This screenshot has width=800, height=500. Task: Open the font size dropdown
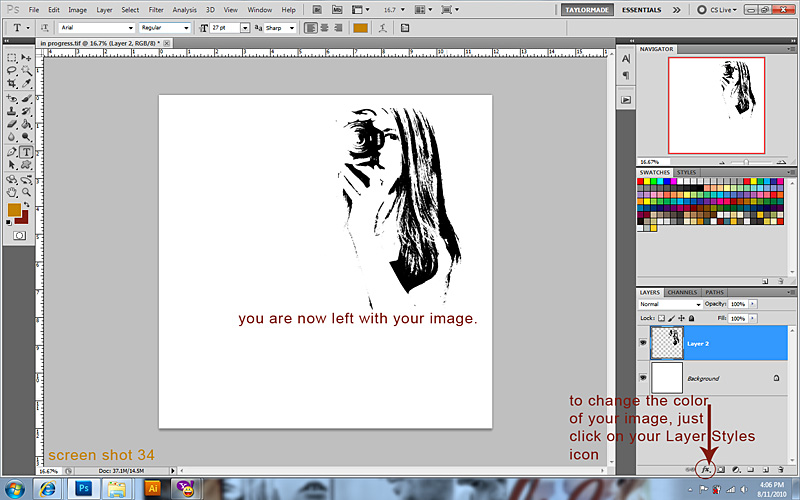245,28
